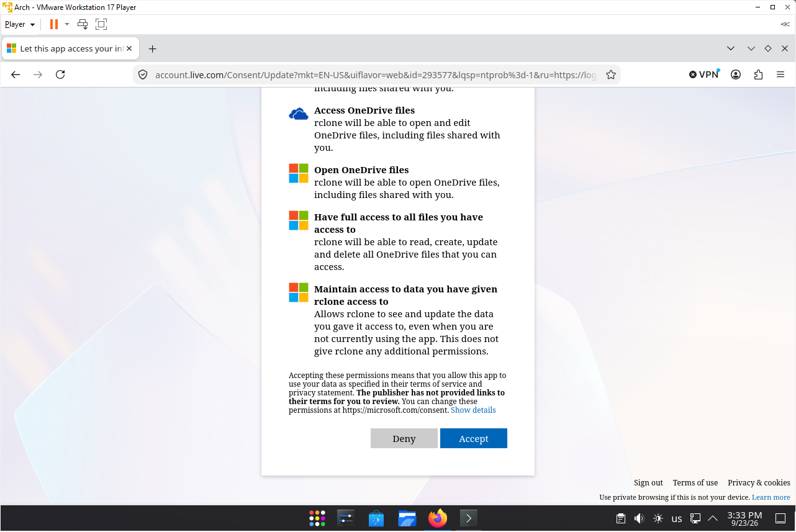
Task: Accept rclone's permission request
Action: (x=474, y=438)
